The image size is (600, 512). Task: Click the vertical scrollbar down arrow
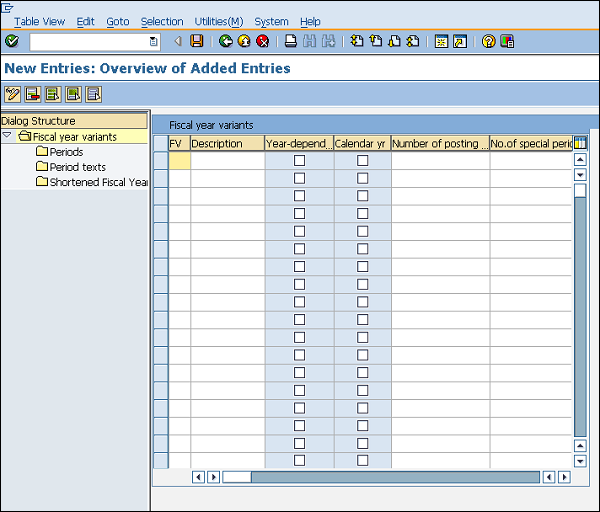580,461
